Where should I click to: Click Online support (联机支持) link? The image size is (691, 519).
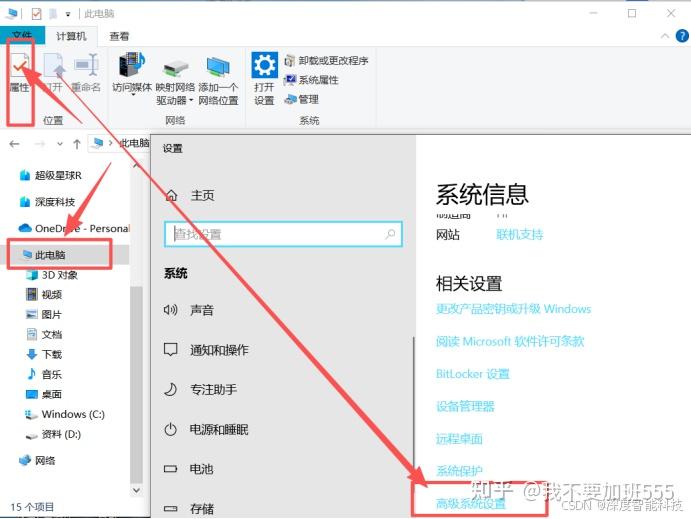tap(520, 234)
